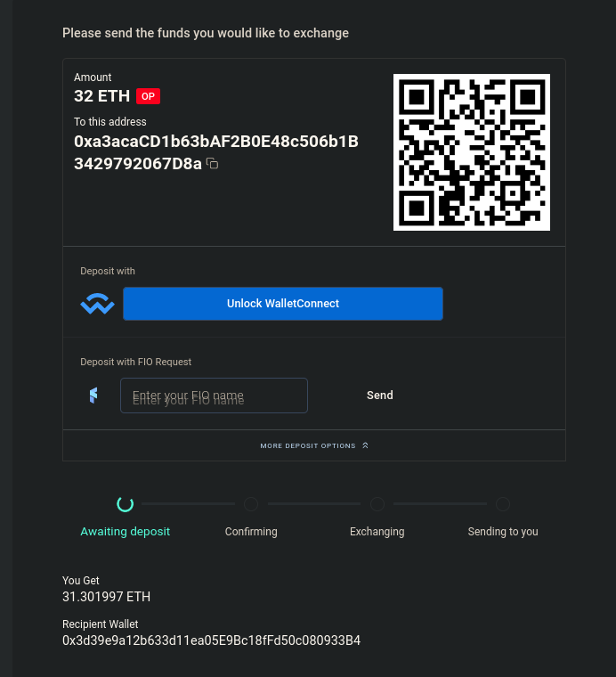
Task: Copy the deposit address with the copy icon
Action: coord(212,164)
